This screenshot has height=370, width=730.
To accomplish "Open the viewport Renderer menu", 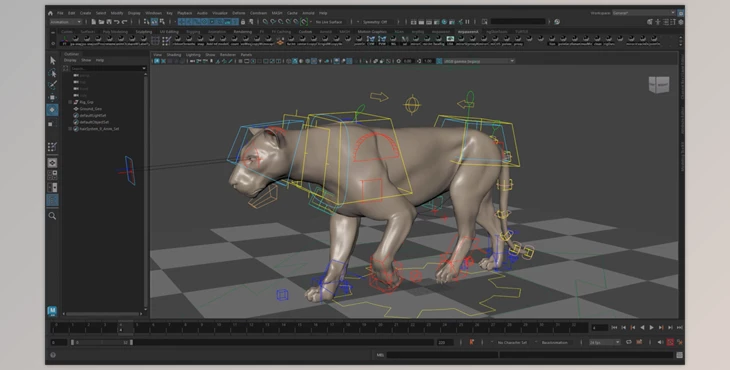I will [x=228, y=55].
